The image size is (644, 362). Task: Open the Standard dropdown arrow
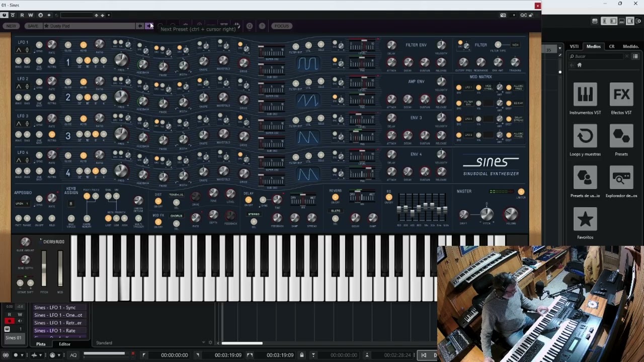pos(203,343)
